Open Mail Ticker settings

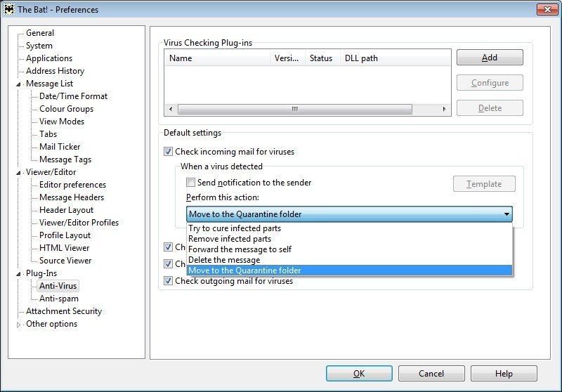(x=60, y=147)
